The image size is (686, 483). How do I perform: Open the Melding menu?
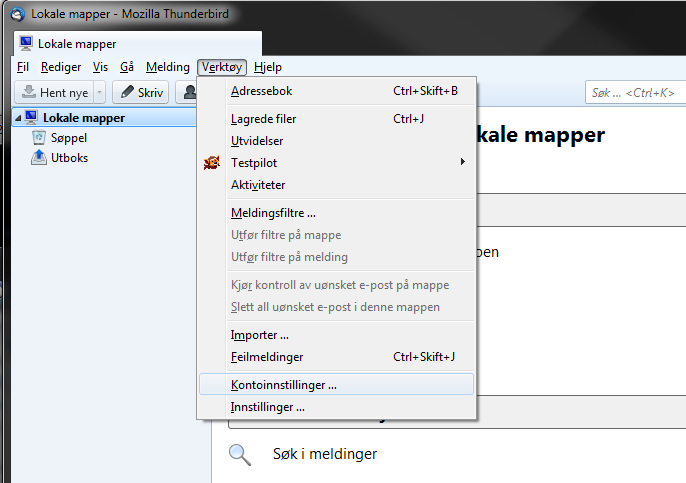pos(168,67)
